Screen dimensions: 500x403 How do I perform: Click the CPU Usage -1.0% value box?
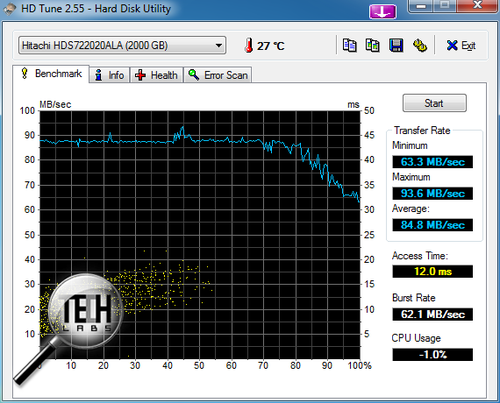tap(432, 354)
